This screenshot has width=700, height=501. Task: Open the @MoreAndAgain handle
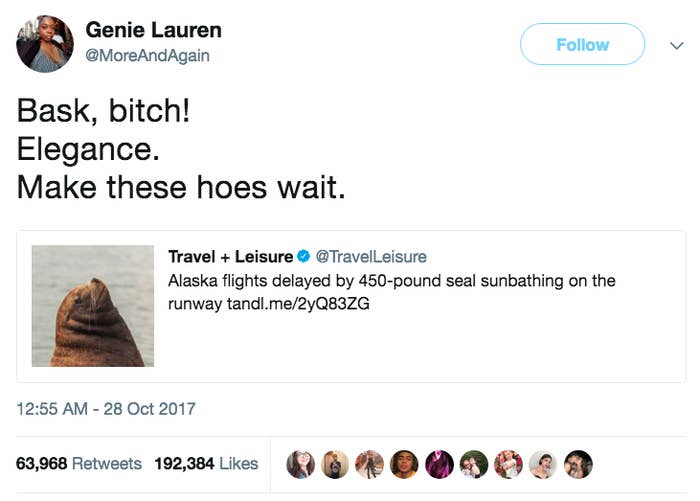147,55
